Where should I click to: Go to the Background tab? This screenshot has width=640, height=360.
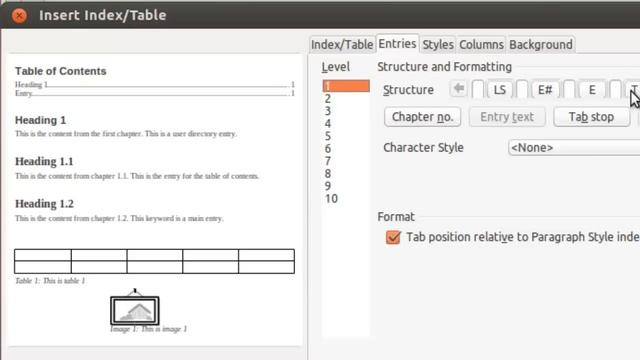coord(541,44)
